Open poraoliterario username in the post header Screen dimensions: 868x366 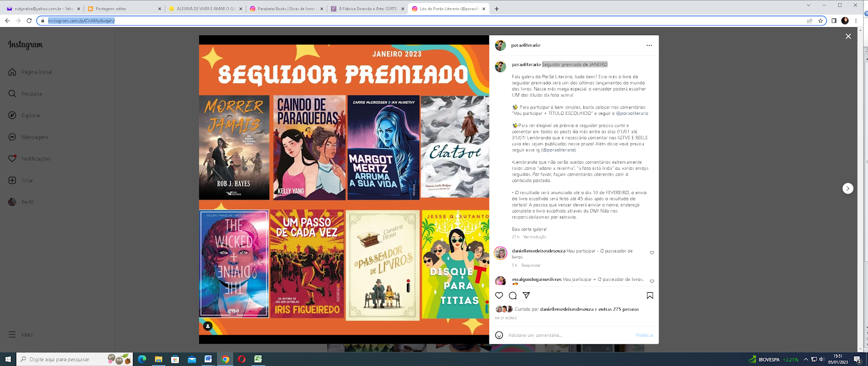click(x=526, y=46)
